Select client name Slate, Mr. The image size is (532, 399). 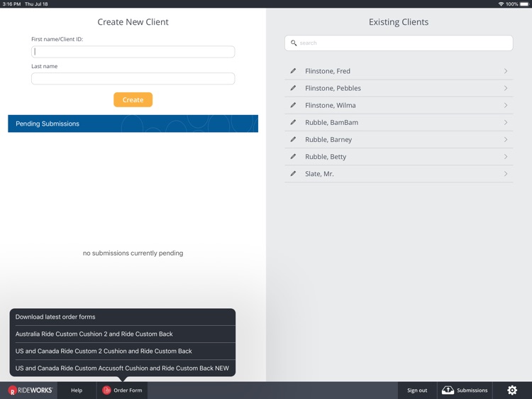click(x=319, y=173)
